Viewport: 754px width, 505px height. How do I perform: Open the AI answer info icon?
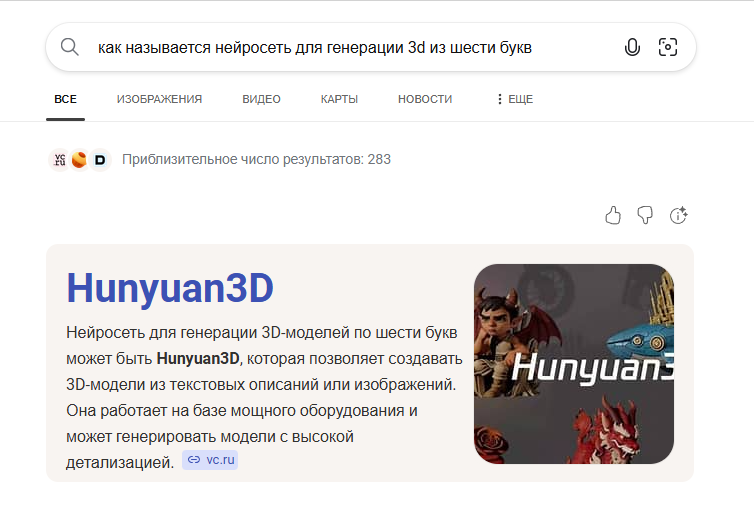[x=678, y=215]
